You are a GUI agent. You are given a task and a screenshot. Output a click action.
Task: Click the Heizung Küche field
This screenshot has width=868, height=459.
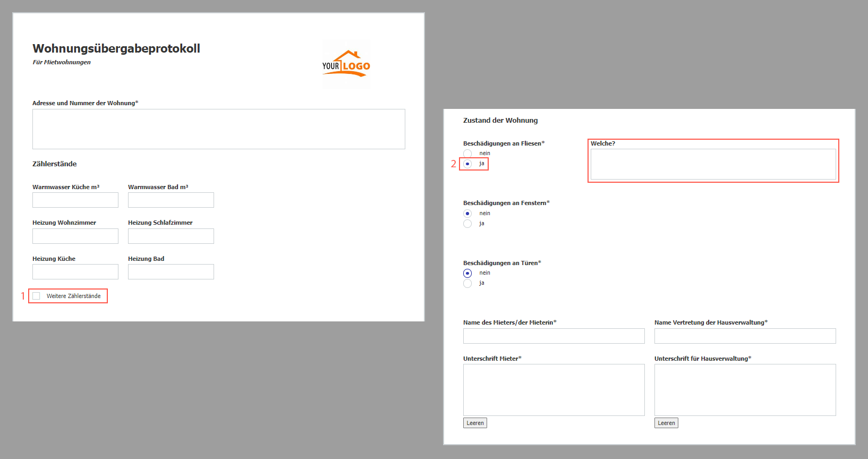[75, 272]
